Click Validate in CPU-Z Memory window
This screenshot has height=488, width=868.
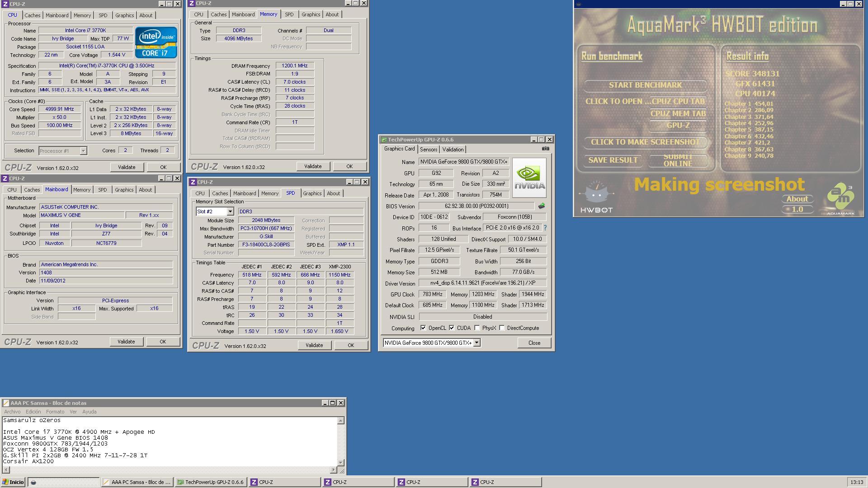(313, 166)
